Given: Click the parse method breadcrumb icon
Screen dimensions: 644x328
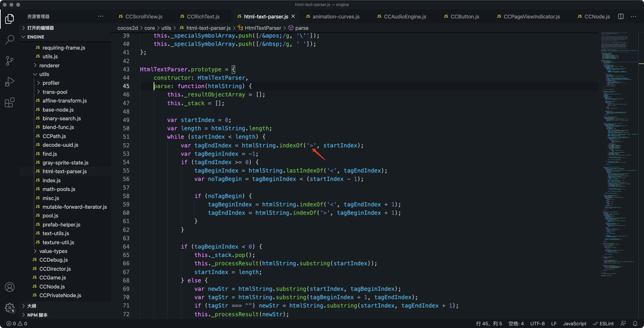Looking at the screenshot, I should tap(291, 28).
